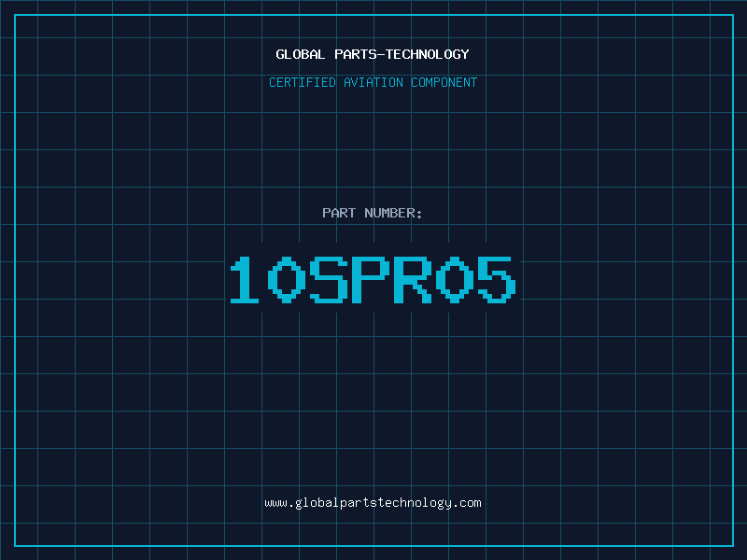Image resolution: width=747 pixels, height=560 pixels.
Task: Click the second 0 in 10SPR05
Action: point(455,279)
